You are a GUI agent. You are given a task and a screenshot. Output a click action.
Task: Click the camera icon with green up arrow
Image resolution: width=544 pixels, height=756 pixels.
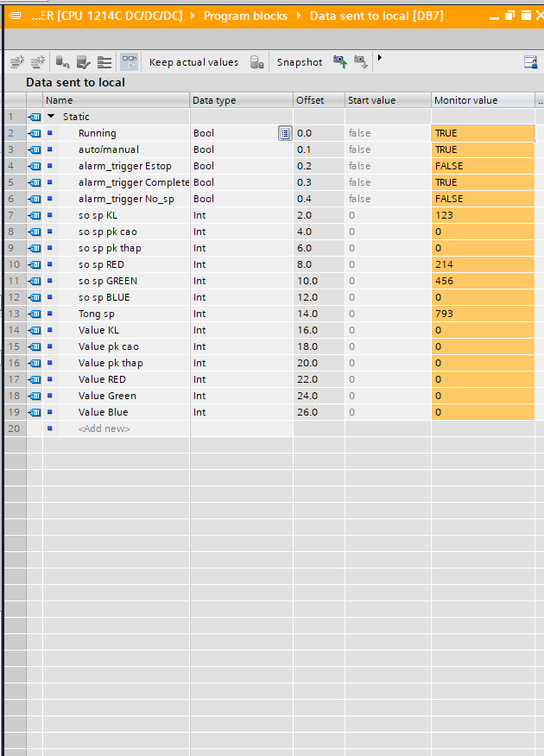tap(340, 61)
